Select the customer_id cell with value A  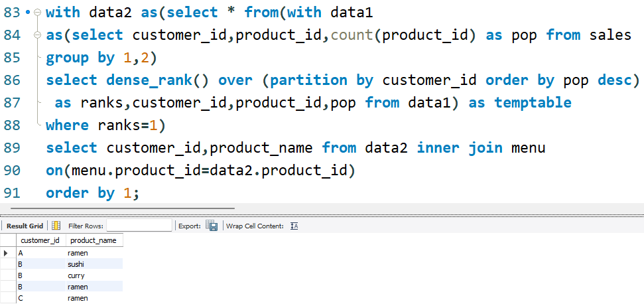pyautogui.click(x=40, y=253)
